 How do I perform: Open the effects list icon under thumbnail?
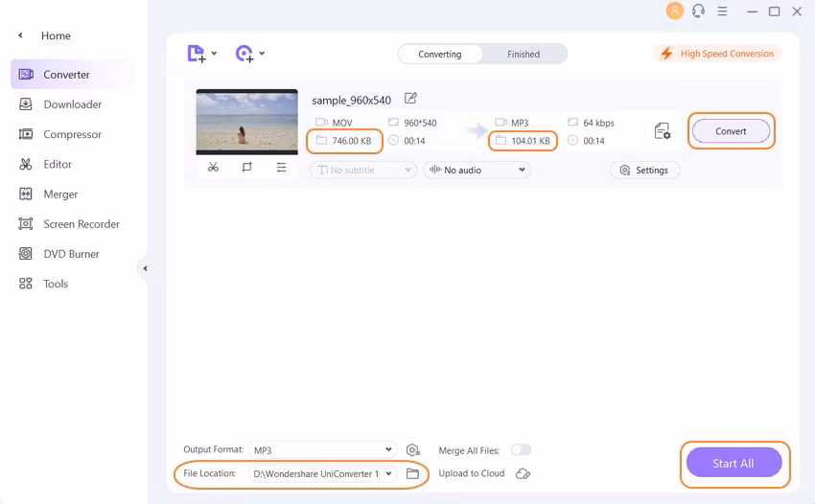tap(281, 167)
